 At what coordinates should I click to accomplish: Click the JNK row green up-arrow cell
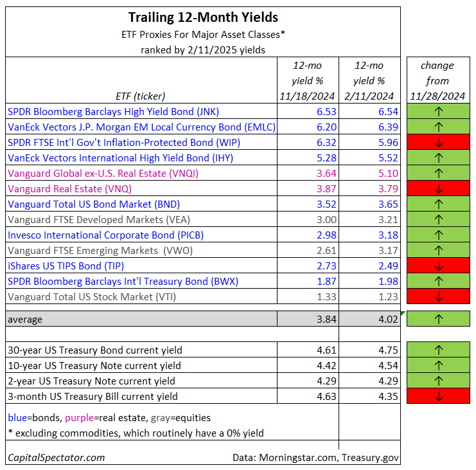point(438,111)
